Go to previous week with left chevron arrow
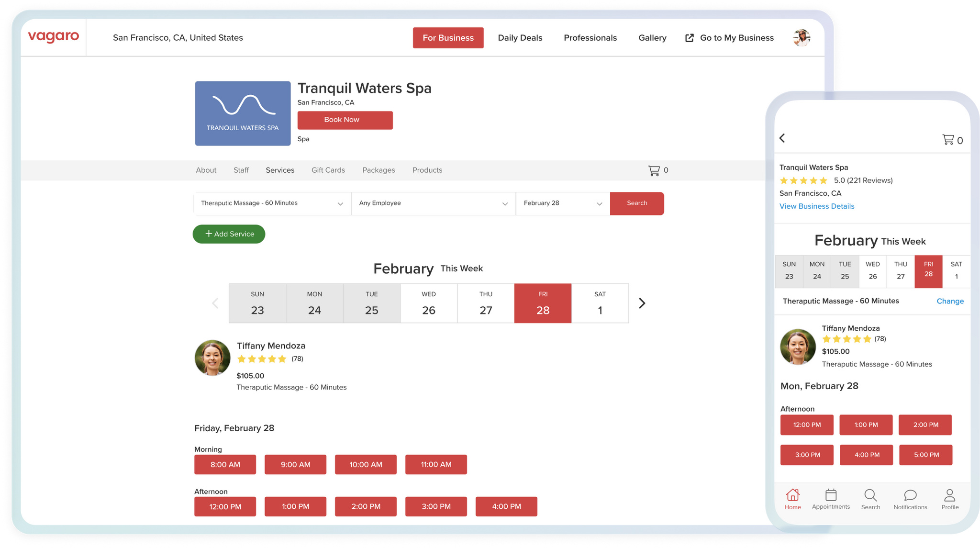This screenshot has width=980, height=548. pyautogui.click(x=215, y=303)
